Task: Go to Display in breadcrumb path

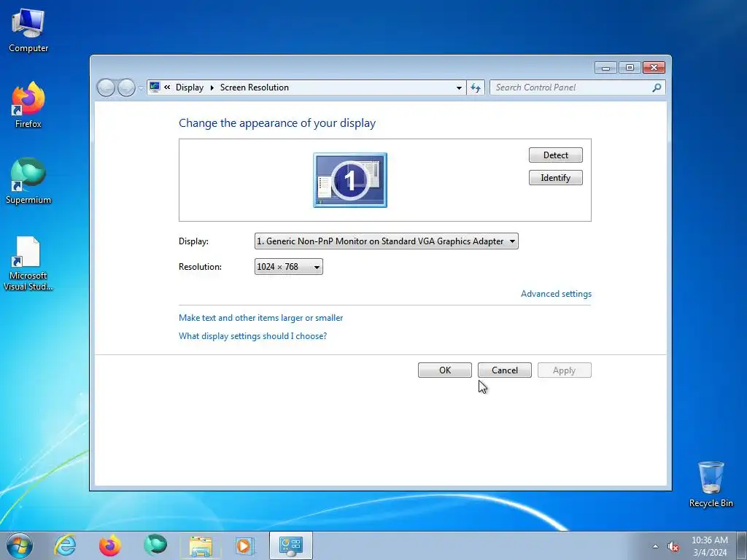Action: click(x=189, y=87)
